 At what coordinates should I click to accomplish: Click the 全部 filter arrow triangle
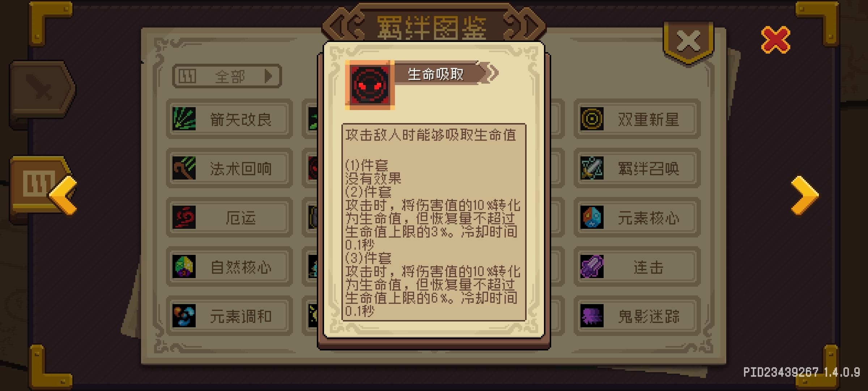(268, 76)
